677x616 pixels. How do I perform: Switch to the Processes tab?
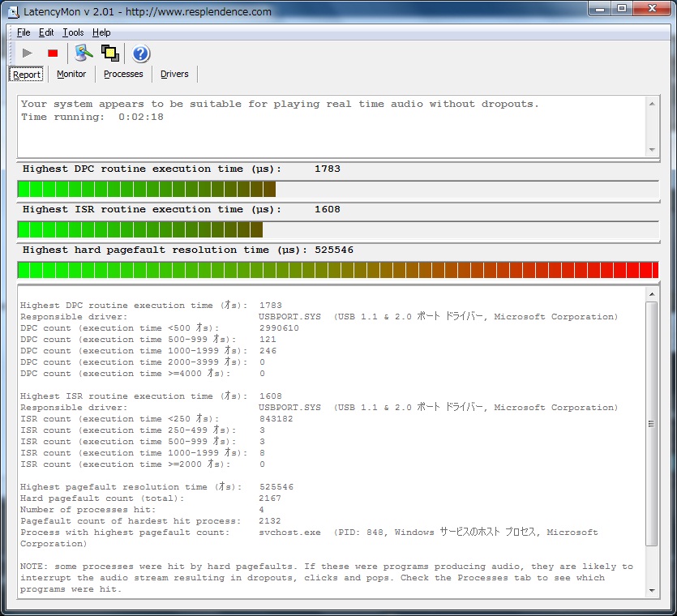click(x=123, y=74)
